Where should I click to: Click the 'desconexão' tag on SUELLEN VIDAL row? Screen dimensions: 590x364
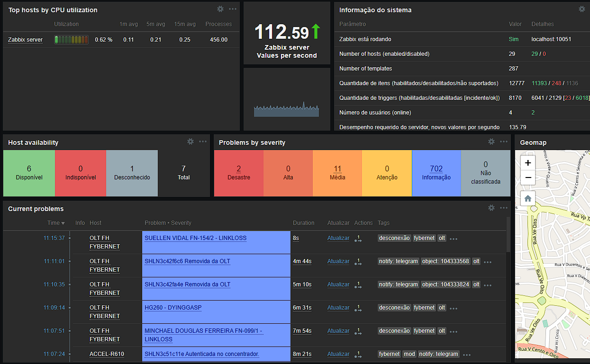pyautogui.click(x=394, y=238)
